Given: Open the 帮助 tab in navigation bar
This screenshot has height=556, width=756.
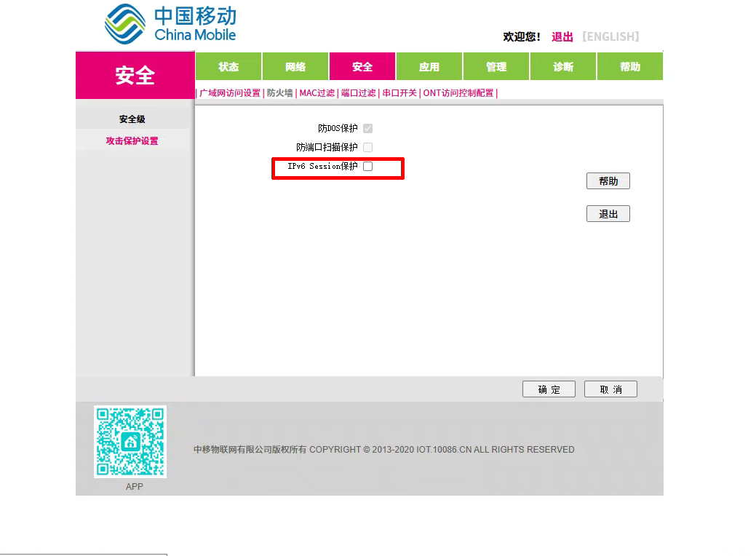Looking at the screenshot, I should pyautogui.click(x=630, y=67).
